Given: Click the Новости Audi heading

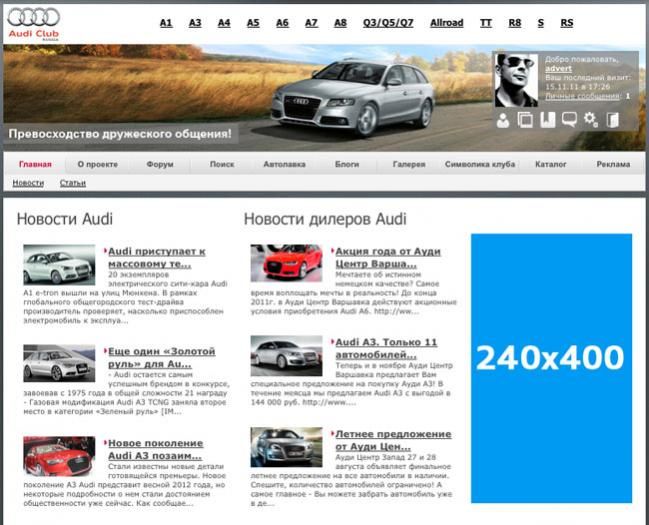Looking at the screenshot, I should click(x=65, y=219).
